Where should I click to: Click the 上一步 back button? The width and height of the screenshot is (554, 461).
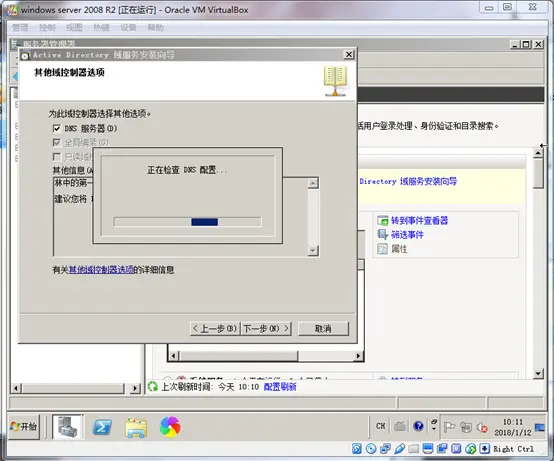(x=215, y=329)
